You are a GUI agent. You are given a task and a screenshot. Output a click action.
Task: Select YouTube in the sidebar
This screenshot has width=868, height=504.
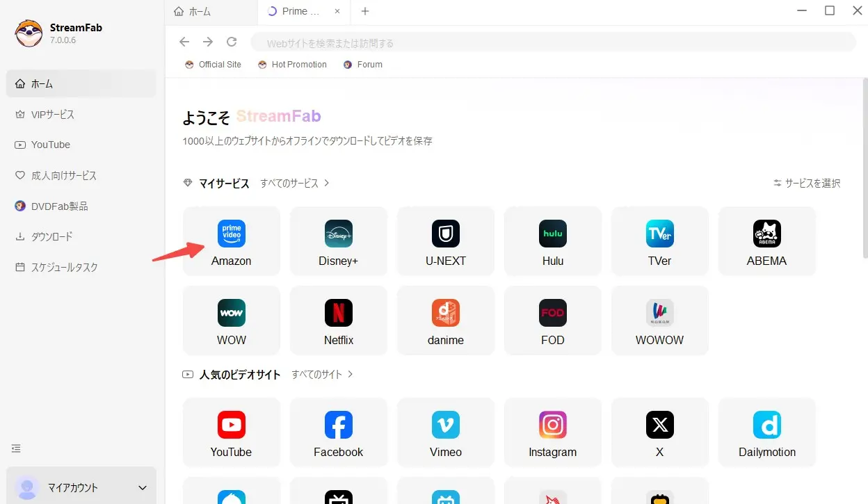(x=81, y=145)
